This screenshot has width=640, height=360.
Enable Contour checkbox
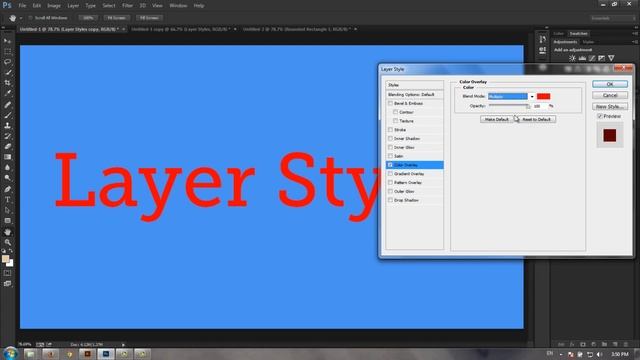pyautogui.click(x=395, y=112)
